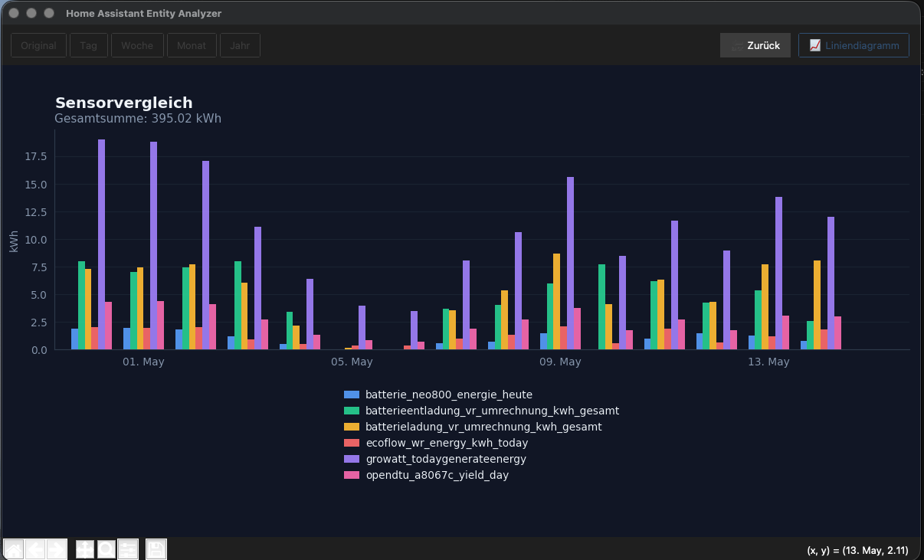Switch to the Woche view
Viewport: 924px width, 560px height.
(137, 45)
